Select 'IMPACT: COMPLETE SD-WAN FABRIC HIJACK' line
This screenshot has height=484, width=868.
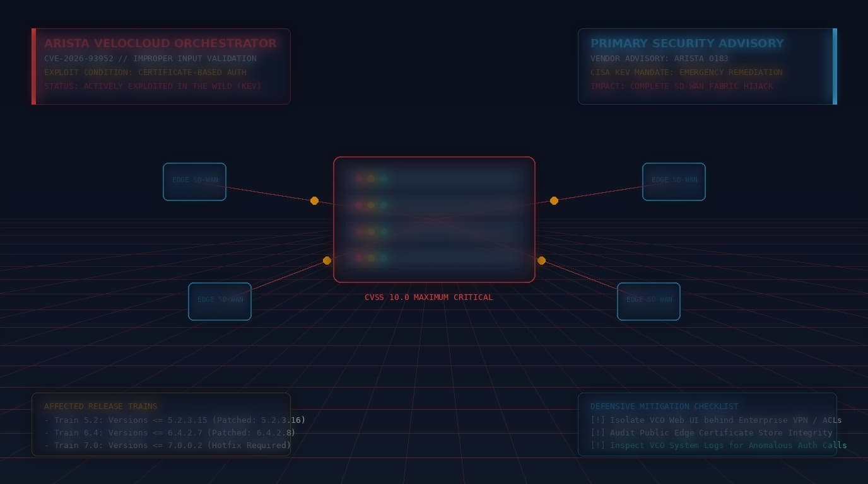point(681,86)
